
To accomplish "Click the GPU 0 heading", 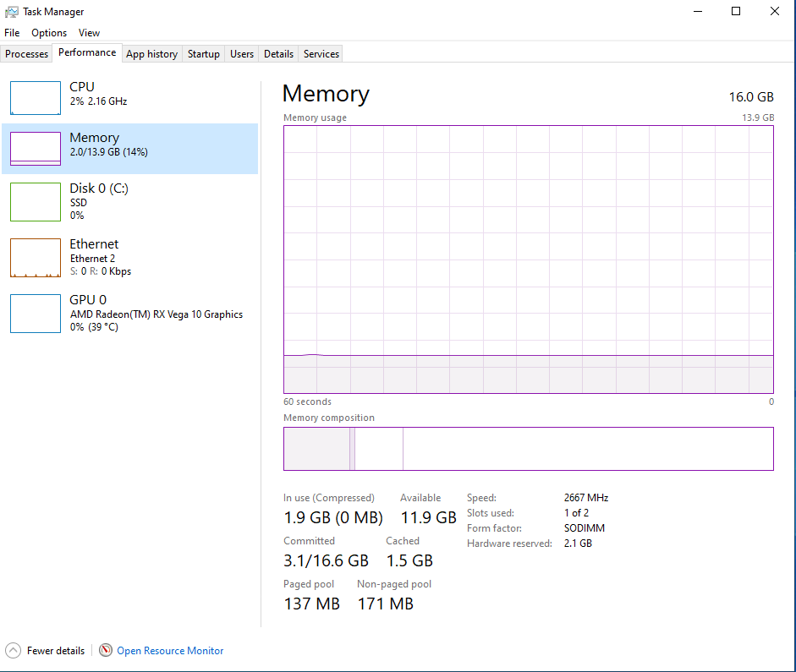I will (88, 300).
